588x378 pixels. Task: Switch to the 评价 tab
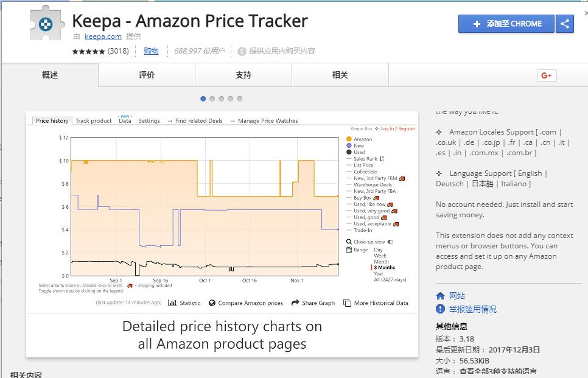tap(147, 75)
